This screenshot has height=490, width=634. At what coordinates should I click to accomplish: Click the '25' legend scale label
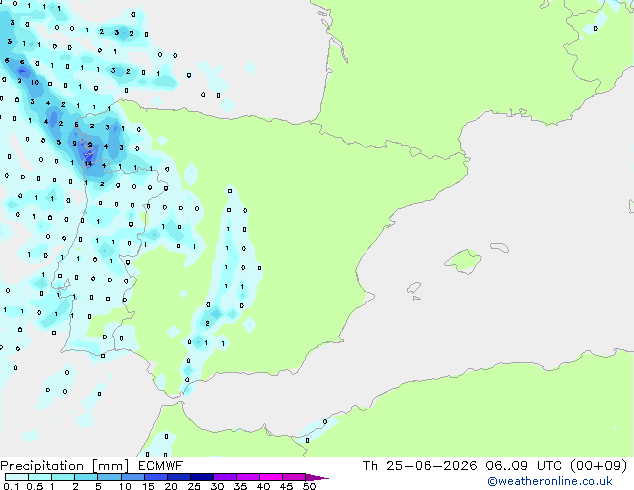(x=194, y=486)
